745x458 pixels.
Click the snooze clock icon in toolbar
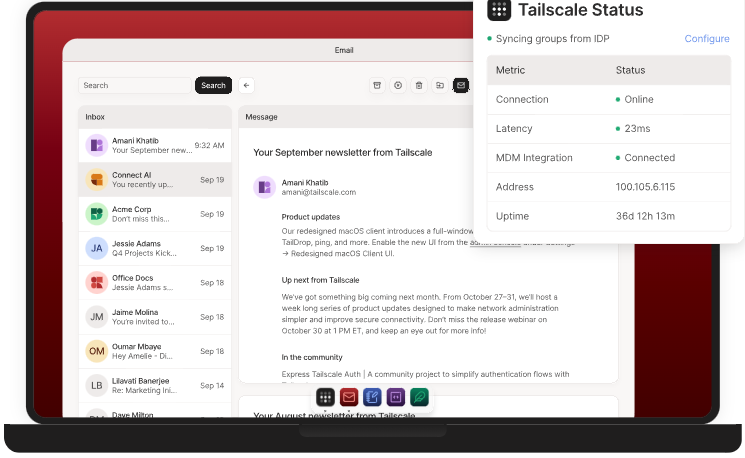coord(398,86)
